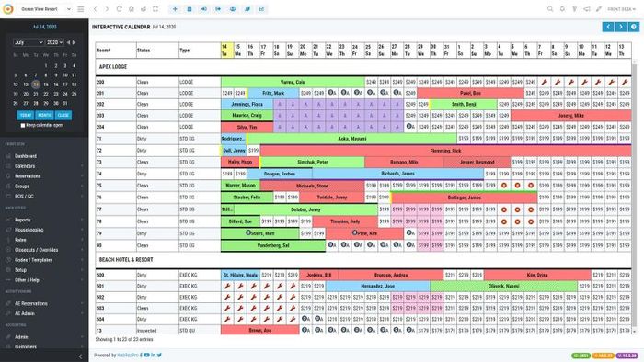Click the Room# column header
The width and height of the screenshot is (644, 362).
click(115, 50)
